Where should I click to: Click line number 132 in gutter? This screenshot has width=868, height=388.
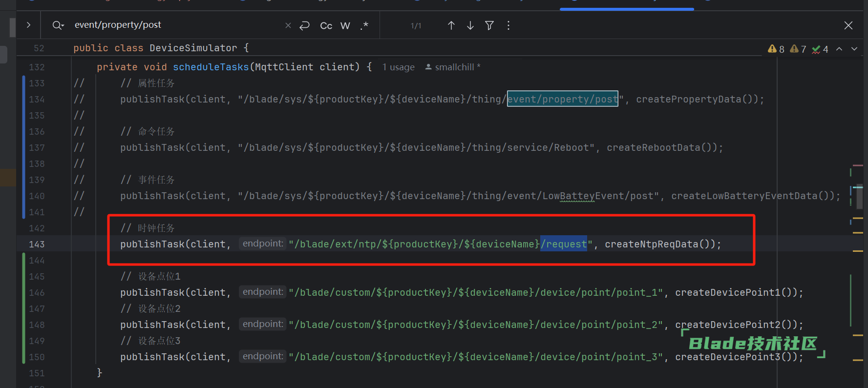[37, 67]
